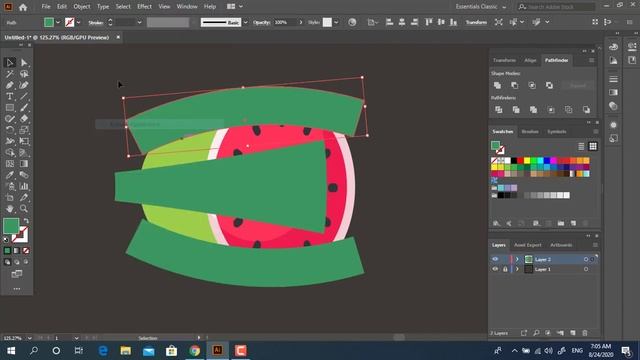Pick the Gradient tool

[24, 164]
